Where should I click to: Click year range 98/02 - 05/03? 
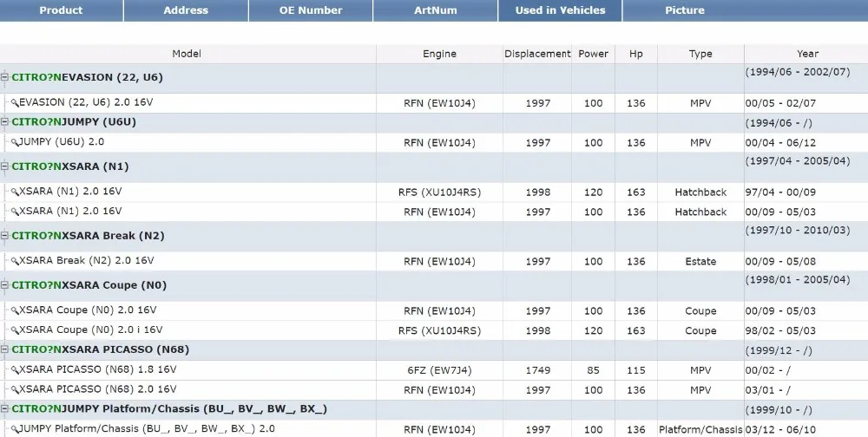pos(780,331)
